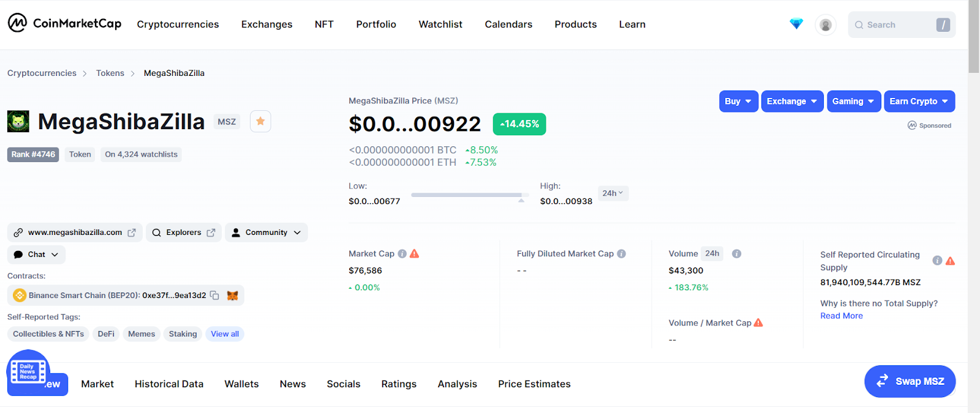980x413 pixels.
Task: Open the NFT nav menu
Action: (324, 24)
